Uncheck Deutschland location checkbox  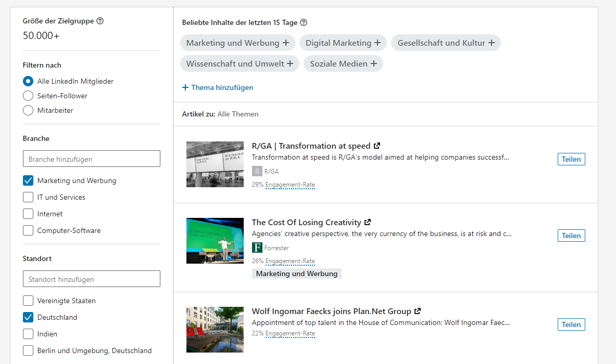pos(28,318)
